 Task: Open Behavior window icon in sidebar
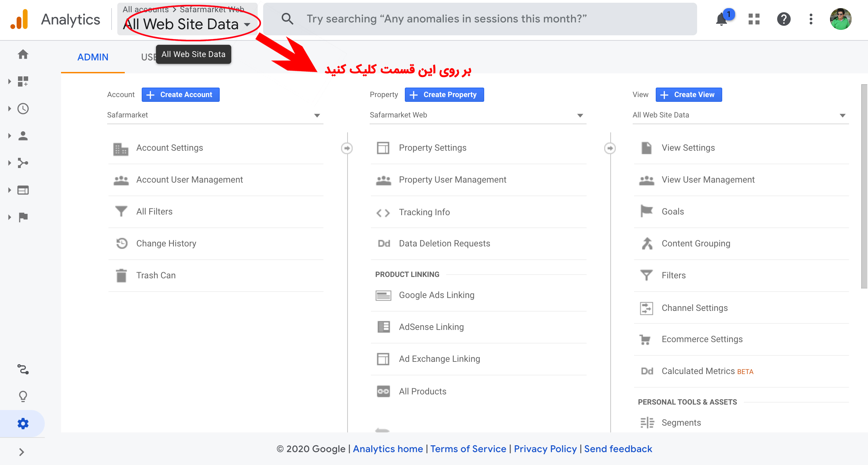(23, 190)
